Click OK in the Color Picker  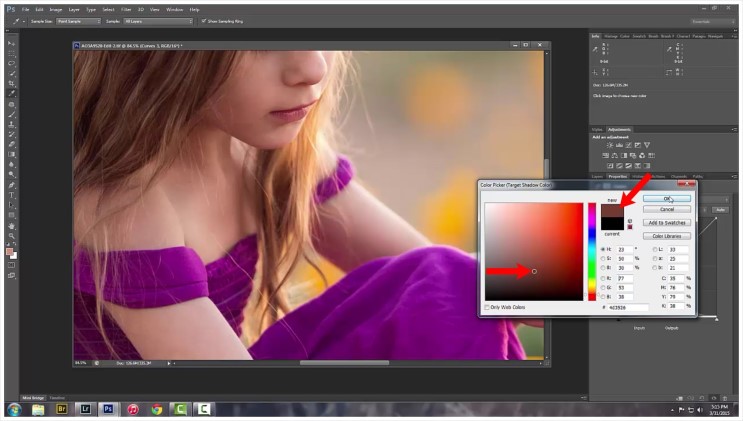[667, 198]
